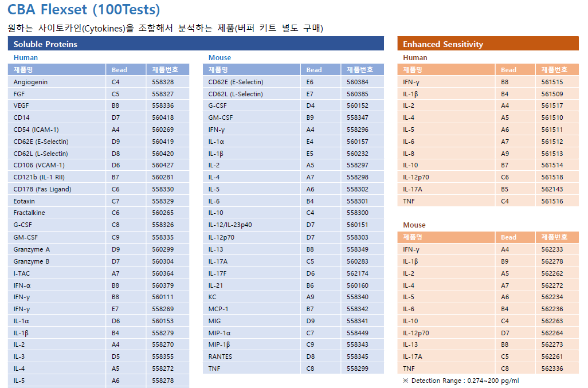Screen dimensions: 588x388
Task: Select product number 562262
Action: (552, 273)
